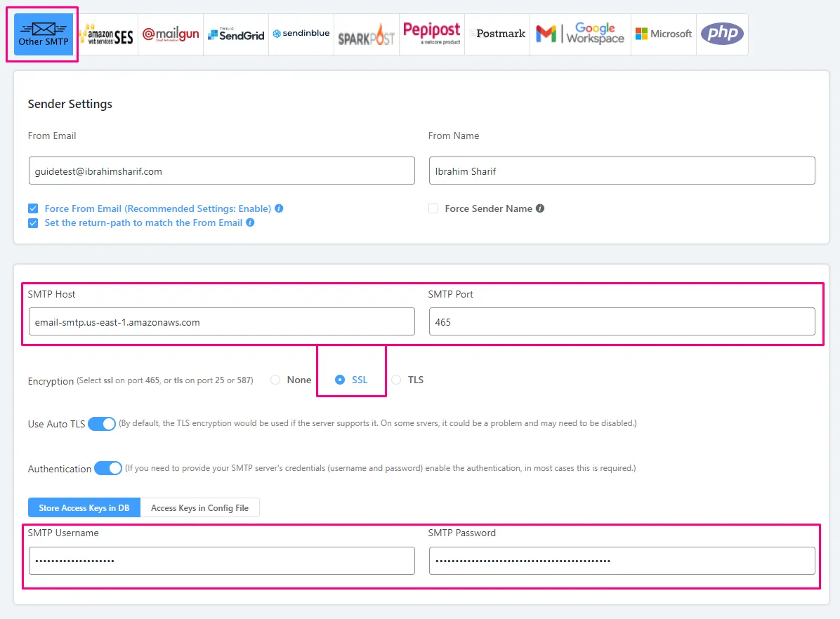The image size is (840, 619).
Task: Open info tooltip beside Force Sender Name
Action: coord(540,208)
